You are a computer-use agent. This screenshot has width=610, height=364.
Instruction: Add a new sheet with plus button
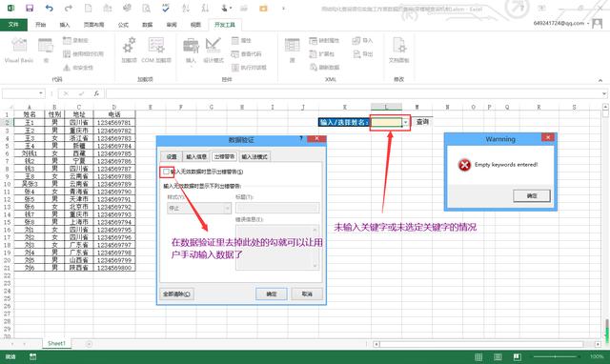click(x=89, y=344)
